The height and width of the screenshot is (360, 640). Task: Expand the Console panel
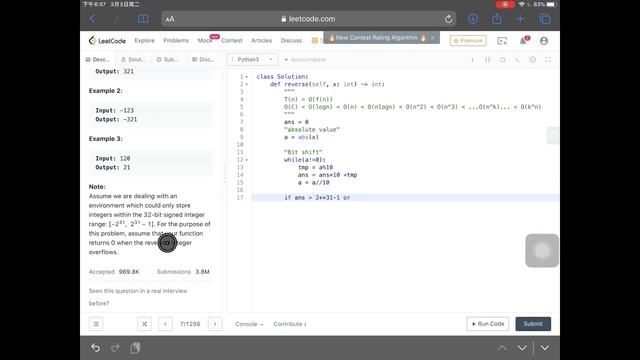(249, 324)
